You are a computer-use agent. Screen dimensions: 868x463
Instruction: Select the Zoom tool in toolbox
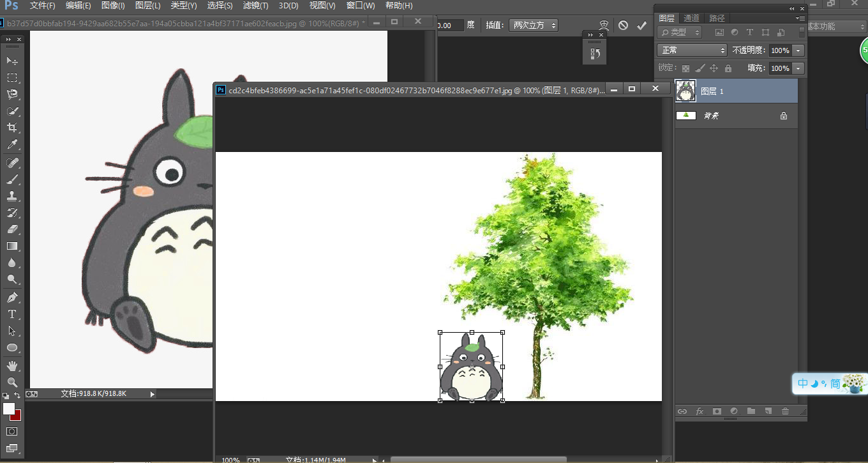click(x=12, y=383)
